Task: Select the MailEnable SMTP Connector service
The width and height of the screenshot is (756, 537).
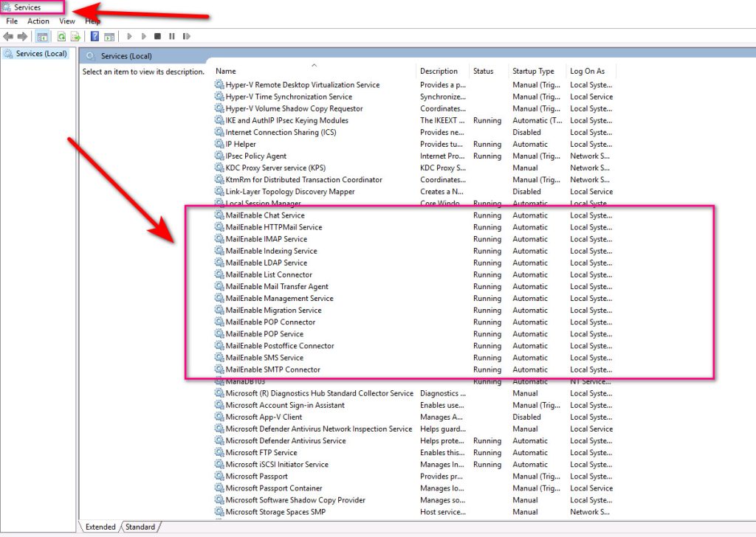Action: point(272,370)
